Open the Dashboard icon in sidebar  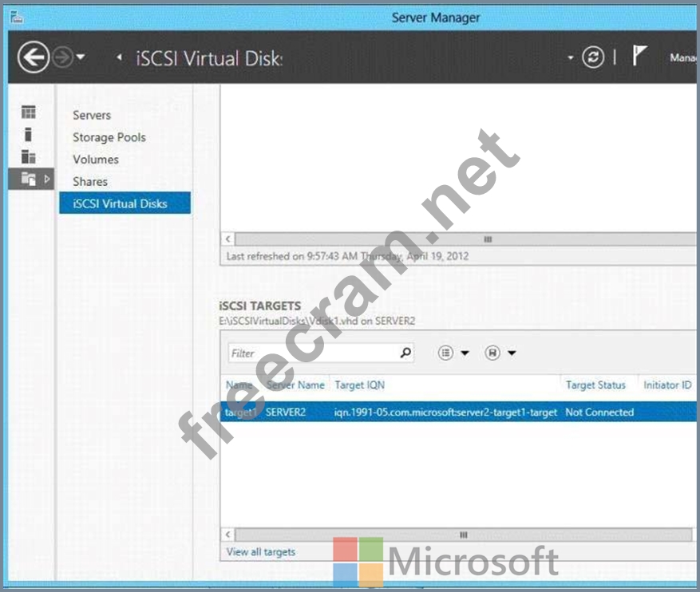coord(29,112)
